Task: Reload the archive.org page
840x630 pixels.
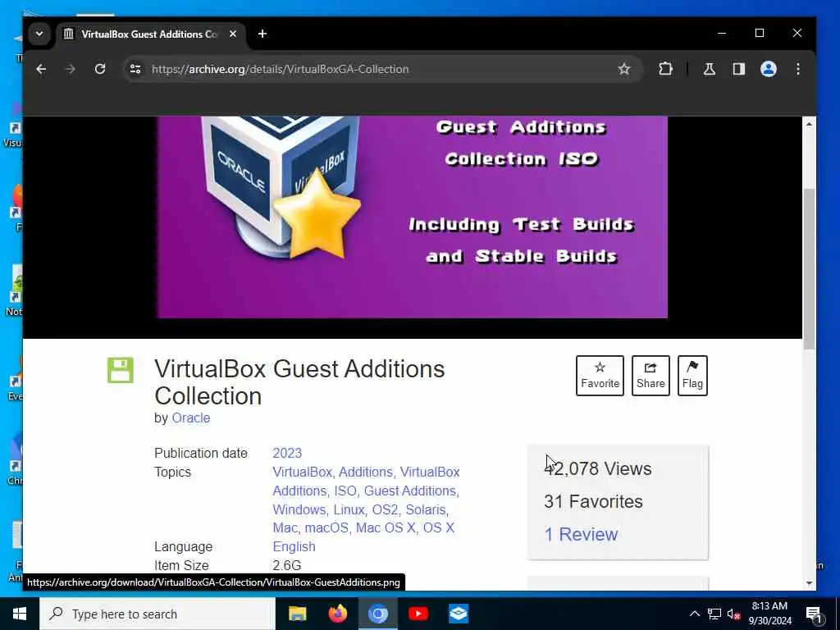Action: tap(99, 69)
